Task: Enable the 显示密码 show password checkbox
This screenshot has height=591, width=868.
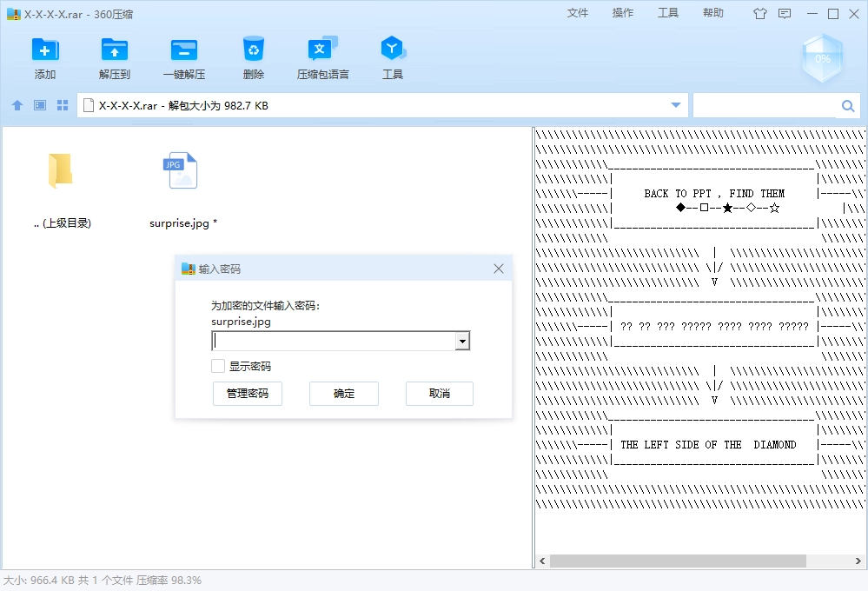Action: click(218, 367)
